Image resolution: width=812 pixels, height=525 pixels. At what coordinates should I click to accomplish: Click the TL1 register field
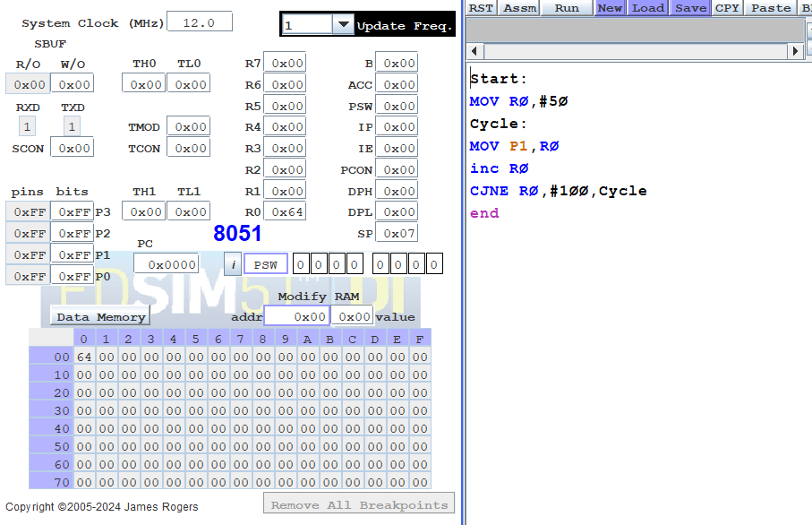(x=189, y=211)
